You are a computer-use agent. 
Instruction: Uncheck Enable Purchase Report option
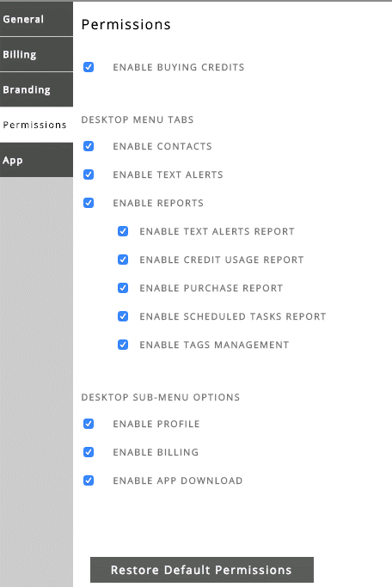click(x=123, y=288)
